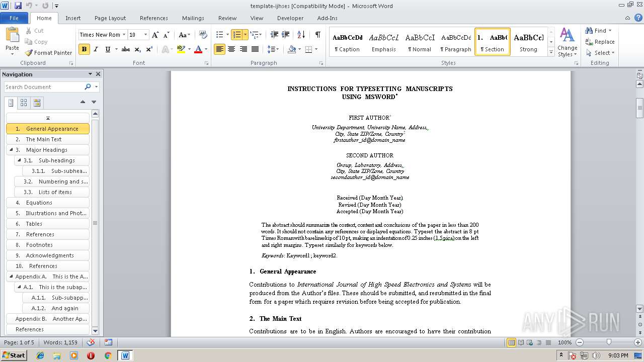Switch to the Mailings tab
644x362 pixels.
tap(193, 18)
